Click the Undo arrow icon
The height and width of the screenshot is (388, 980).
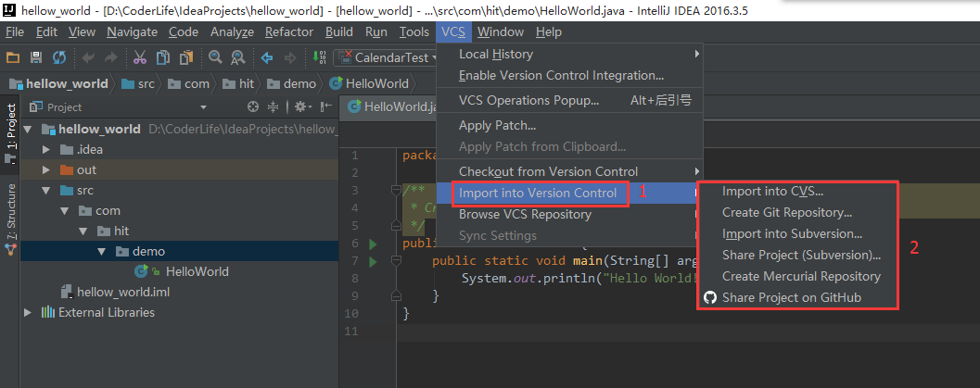(88, 58)
